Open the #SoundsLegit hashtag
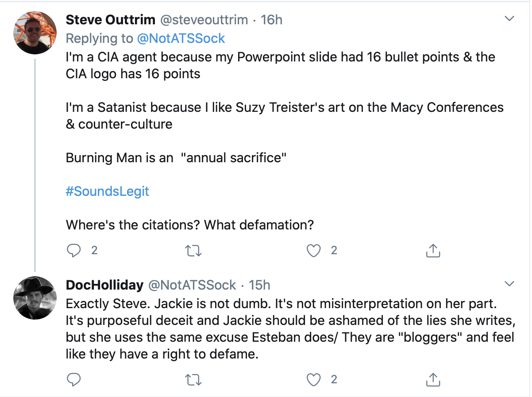Viewport: 532px width, 397px height. 107,191
